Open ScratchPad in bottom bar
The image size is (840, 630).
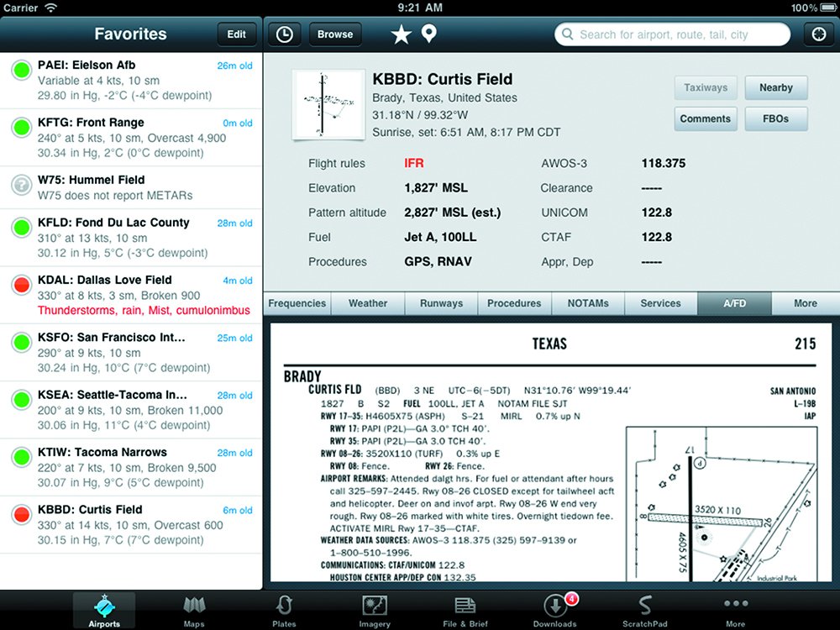(645, 611)
